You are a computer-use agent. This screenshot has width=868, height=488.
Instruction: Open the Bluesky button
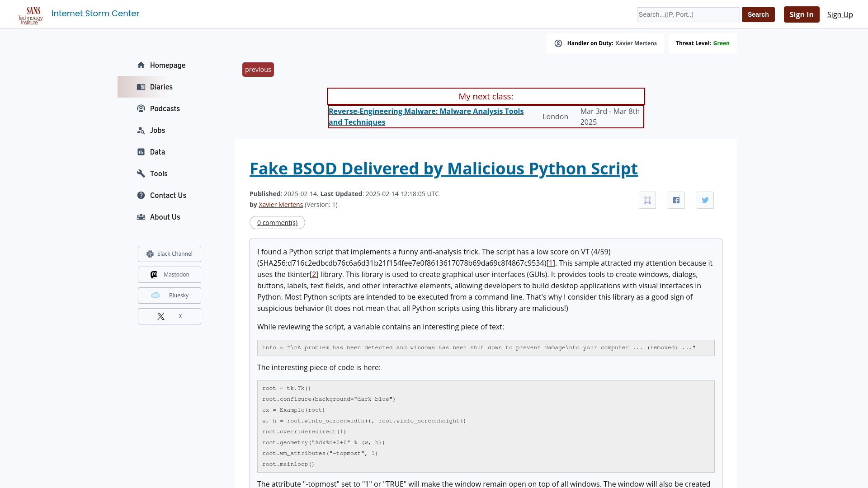[170, 296]
